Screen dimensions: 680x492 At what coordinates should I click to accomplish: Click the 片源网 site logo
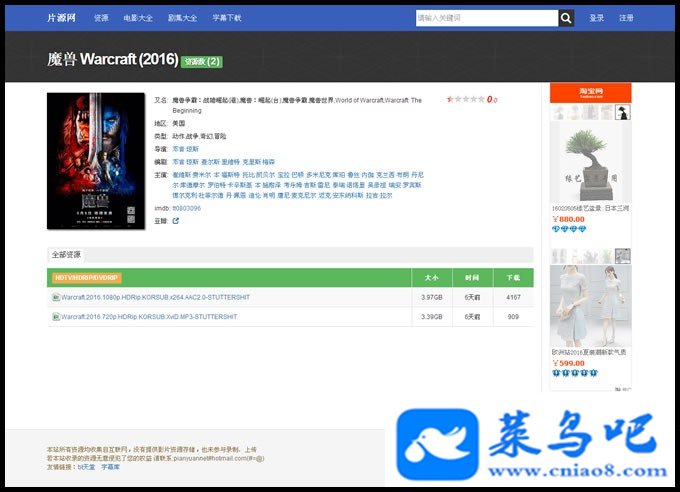tap(61, 18)
